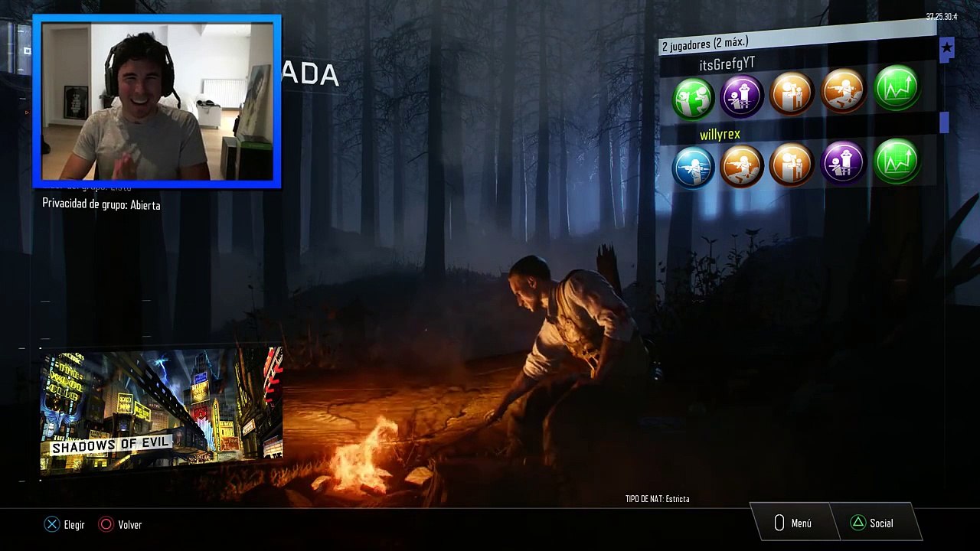The image size is (980, 551).
Task: Click itsGrefgYT's orange standing-figures medal
Action: 792,93
